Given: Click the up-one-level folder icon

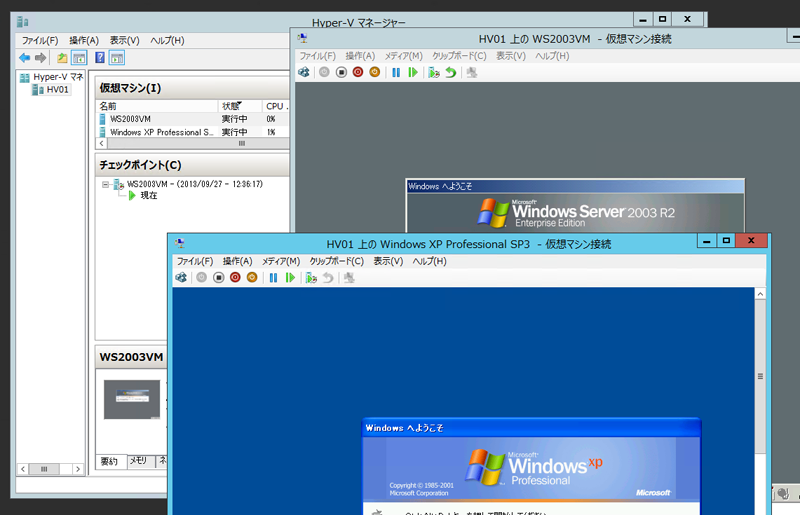Looking at the screenshot, I should click(x=62, y=58).
